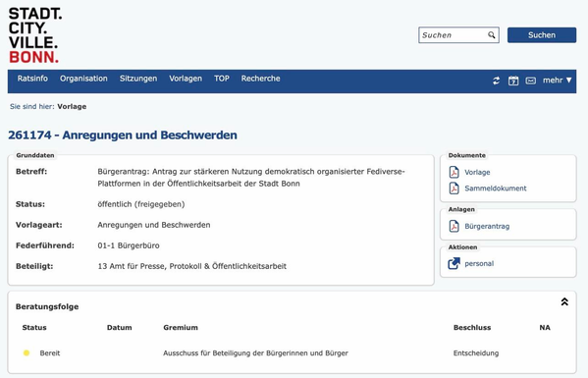Click the yellow status dot for Bereit
Screen dimensions: 588x378
coord(27,352)
